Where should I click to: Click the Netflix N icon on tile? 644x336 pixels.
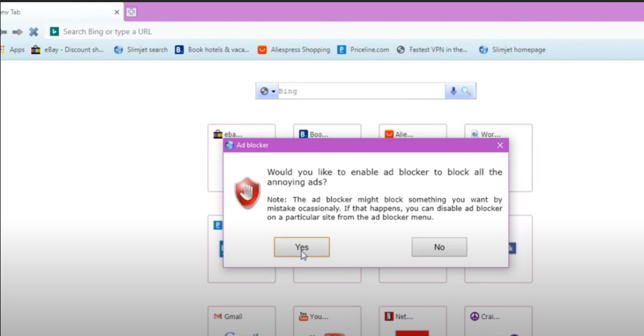[389, 317]
